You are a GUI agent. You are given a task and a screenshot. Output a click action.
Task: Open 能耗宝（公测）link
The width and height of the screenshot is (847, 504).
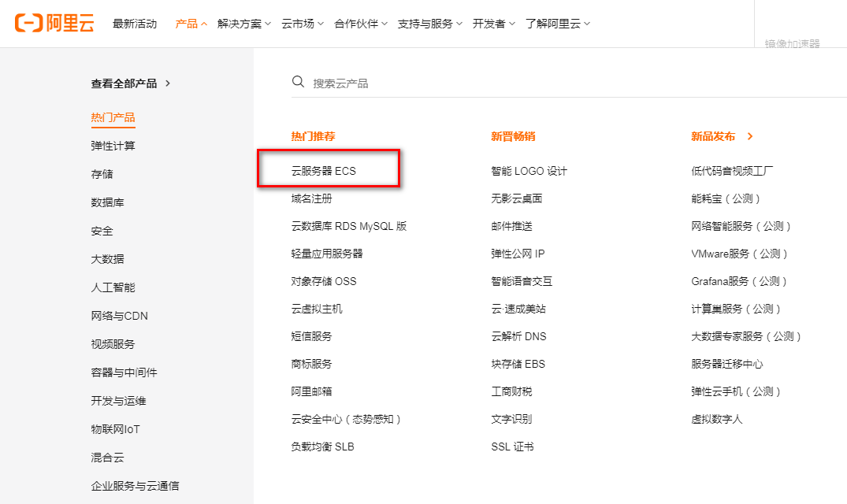pyautogui.click(x=726, y=198)
